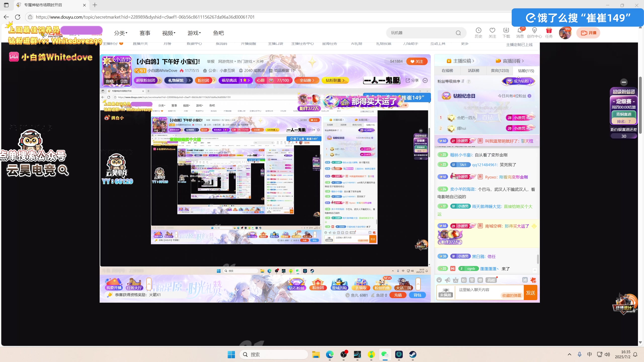Click 充值 recharge button
This screenshot has width=644, height=362.
(x=398, y=295)
